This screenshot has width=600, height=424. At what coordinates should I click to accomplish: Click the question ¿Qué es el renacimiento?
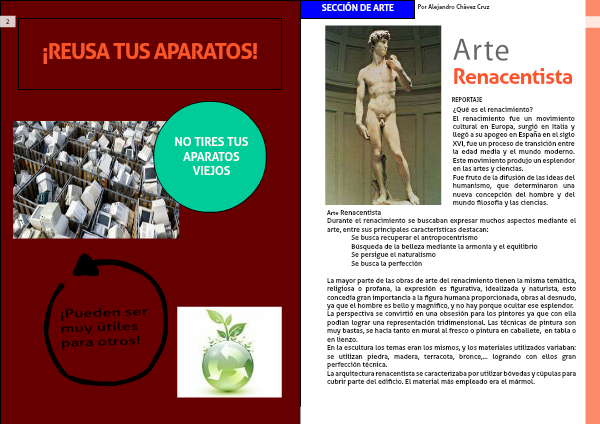pos(492,109)
